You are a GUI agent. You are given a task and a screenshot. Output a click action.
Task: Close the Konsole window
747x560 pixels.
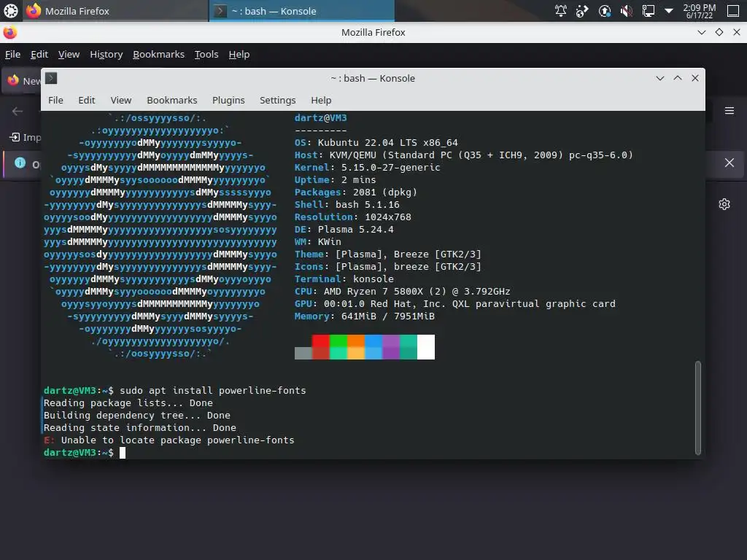[695, 78]
